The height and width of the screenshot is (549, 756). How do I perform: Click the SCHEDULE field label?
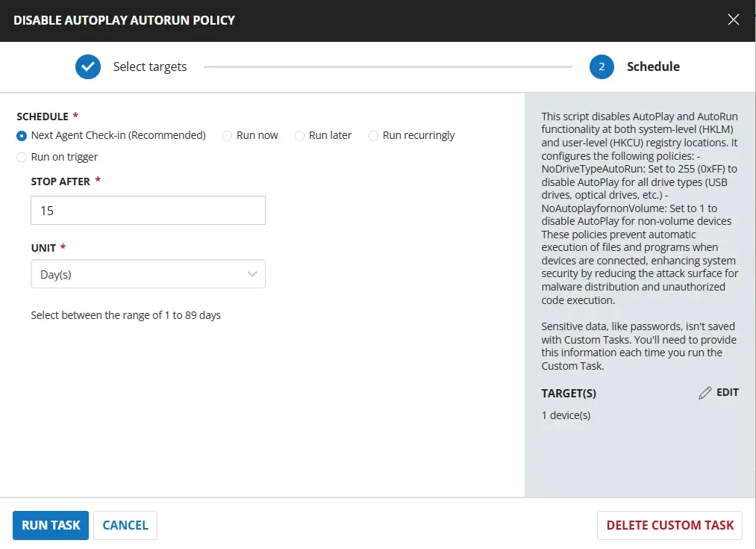pyautogui.click(x=43, y=117)
